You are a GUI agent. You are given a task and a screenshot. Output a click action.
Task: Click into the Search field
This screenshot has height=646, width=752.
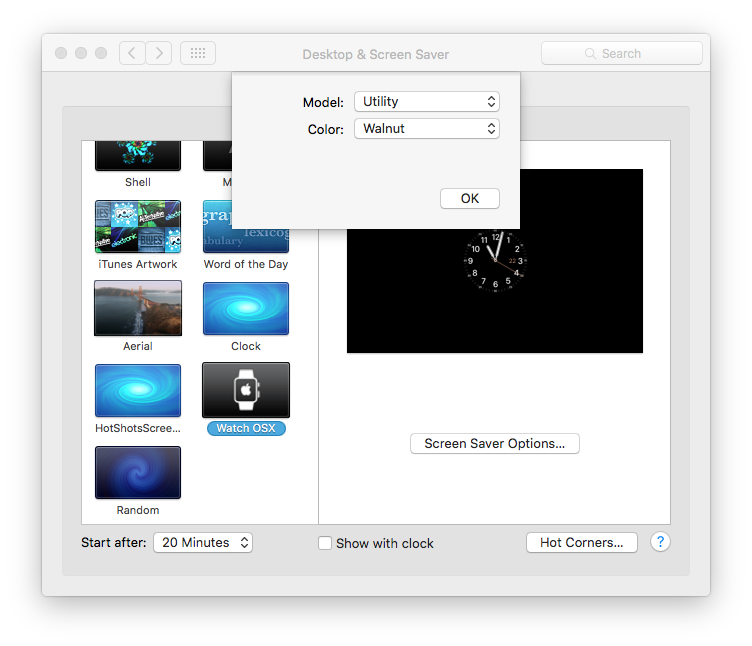[622, 53]
